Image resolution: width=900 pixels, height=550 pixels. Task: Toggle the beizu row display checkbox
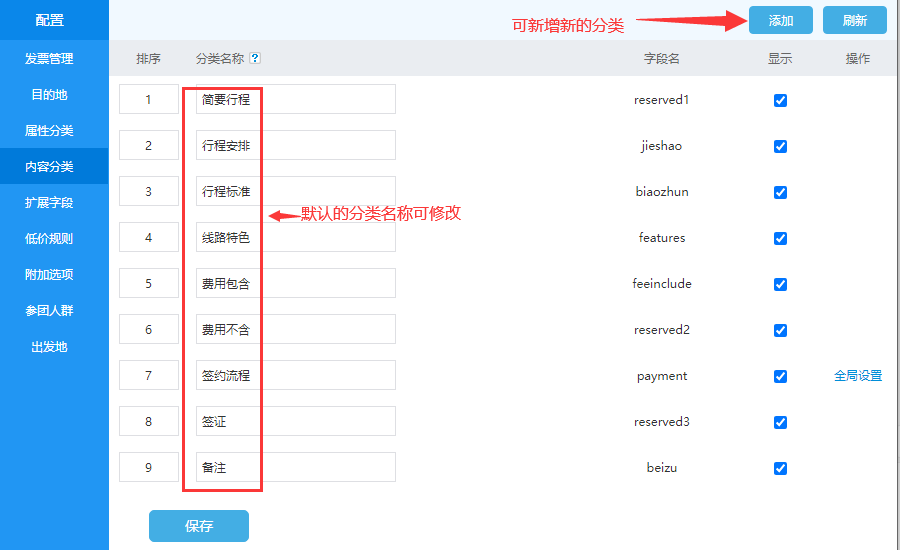tap(780, 468)
